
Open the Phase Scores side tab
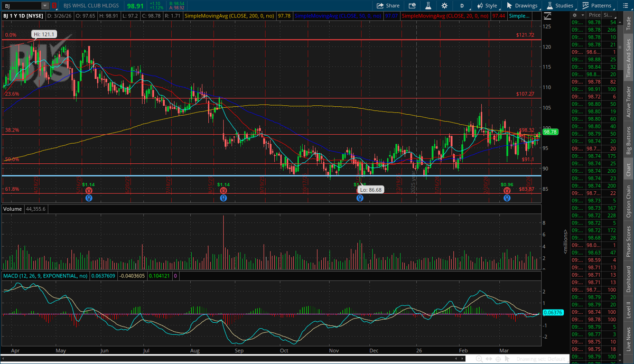pos(628,241)
